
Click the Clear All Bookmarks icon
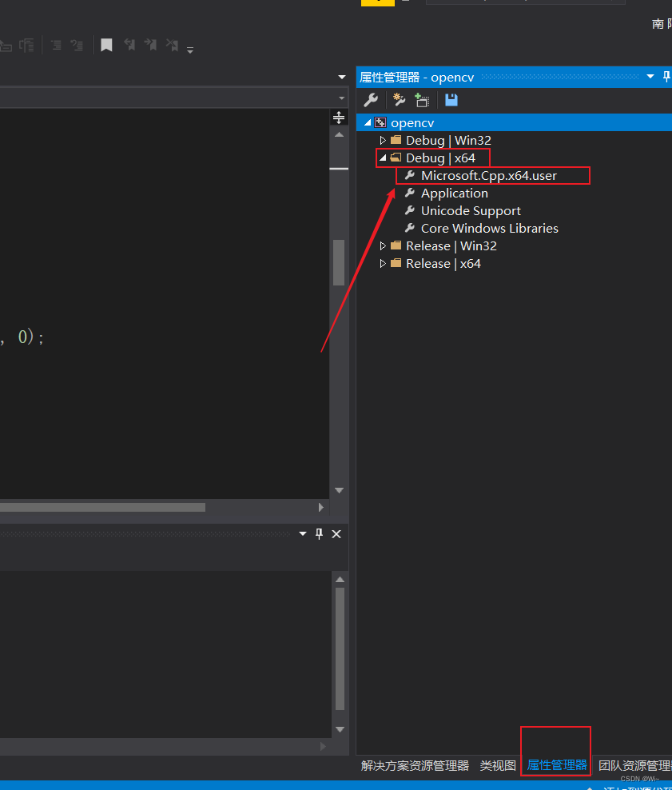pos(172,45)
